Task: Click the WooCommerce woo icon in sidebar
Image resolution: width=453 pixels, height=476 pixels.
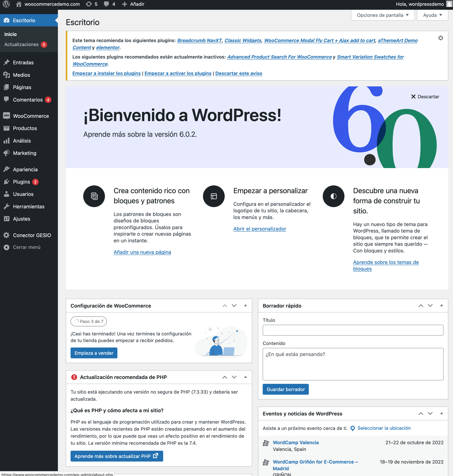Action: click(x=7, y=116)
